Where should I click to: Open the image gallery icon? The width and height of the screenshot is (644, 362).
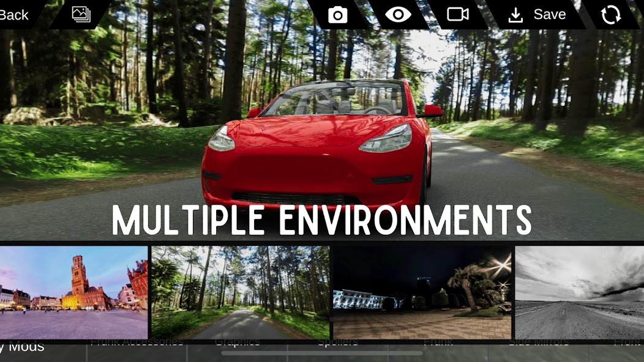pyautogui.click(x=81, y=15)
